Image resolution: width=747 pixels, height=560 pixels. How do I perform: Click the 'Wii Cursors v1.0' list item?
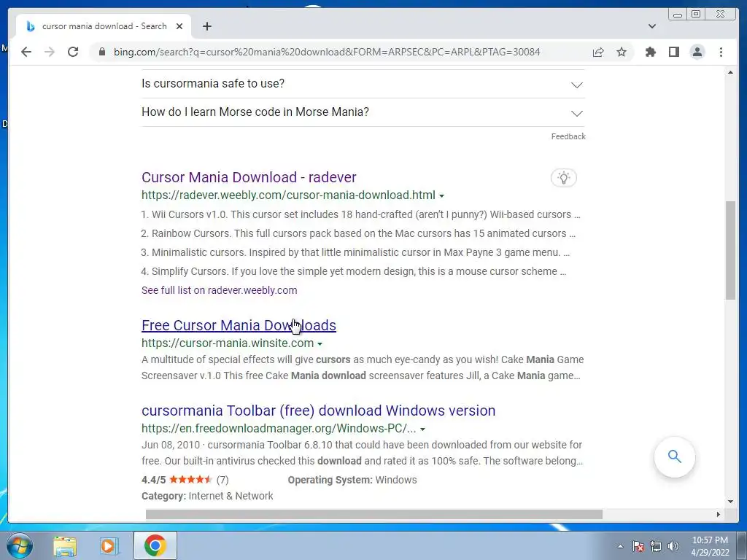pos(360,215)
